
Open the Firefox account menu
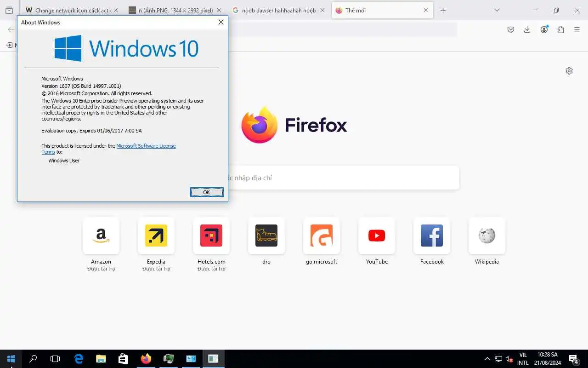[544, 29]
